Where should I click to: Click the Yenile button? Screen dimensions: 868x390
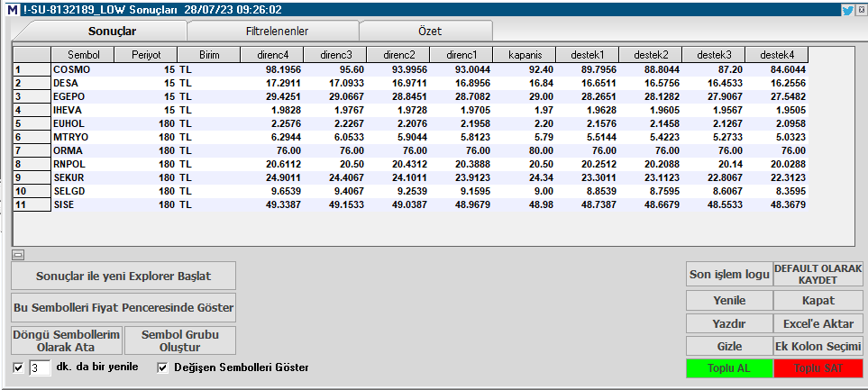[x=729, y=301]
